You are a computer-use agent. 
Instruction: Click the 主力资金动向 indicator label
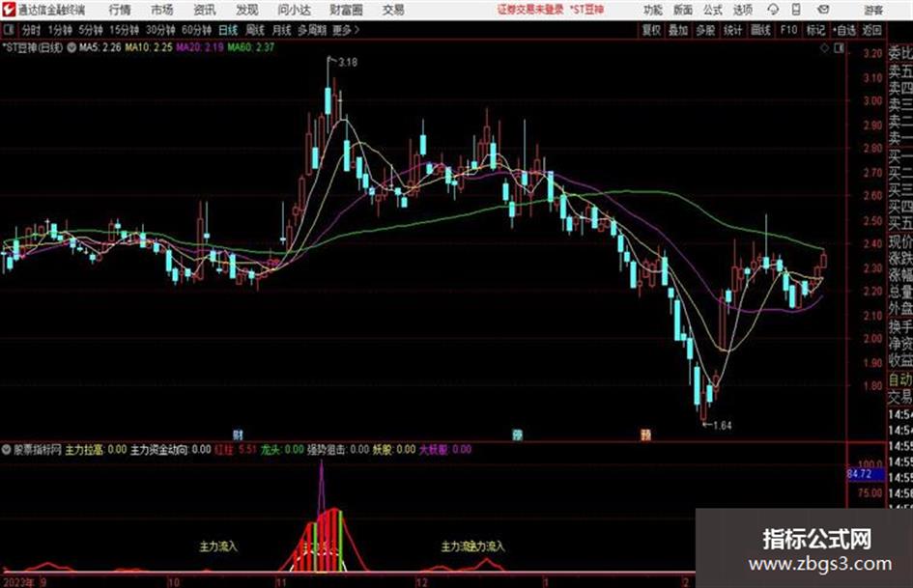coord(171,449)
